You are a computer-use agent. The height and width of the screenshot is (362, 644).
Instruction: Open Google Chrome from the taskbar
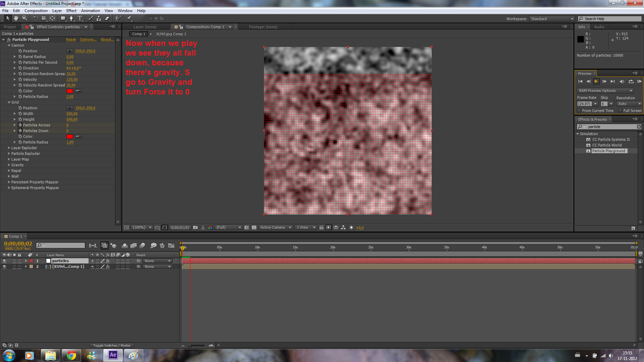[x=71, y=355]
